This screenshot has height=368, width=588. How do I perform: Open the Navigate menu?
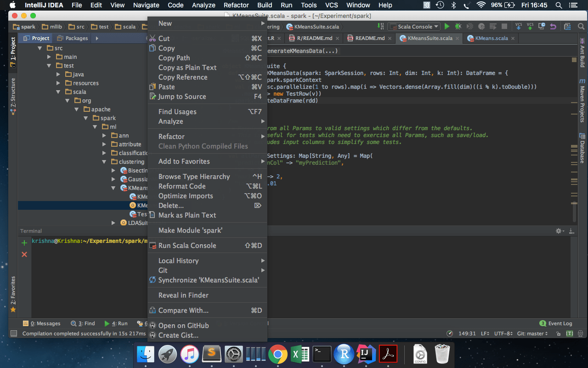(146, 5)
